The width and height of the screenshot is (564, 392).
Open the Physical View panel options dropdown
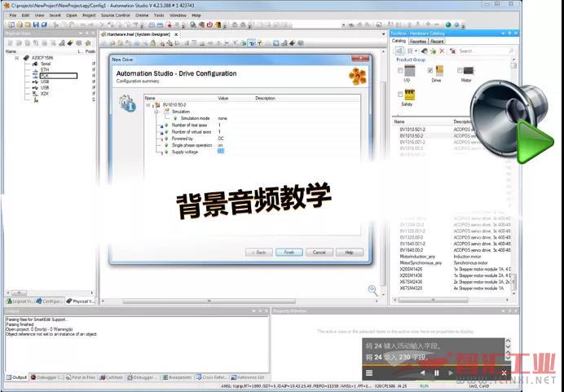[81, 33]
